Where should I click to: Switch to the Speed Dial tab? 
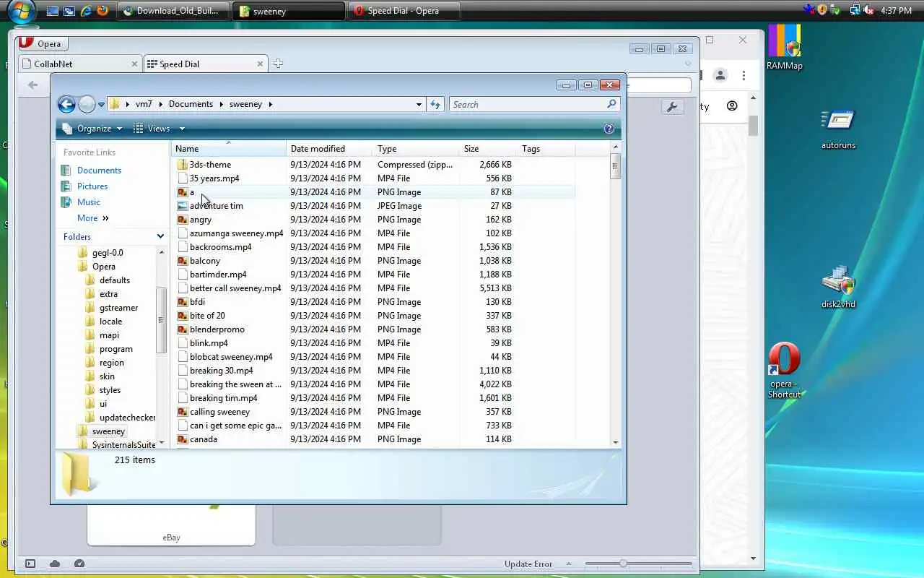[x=206, y=64]
